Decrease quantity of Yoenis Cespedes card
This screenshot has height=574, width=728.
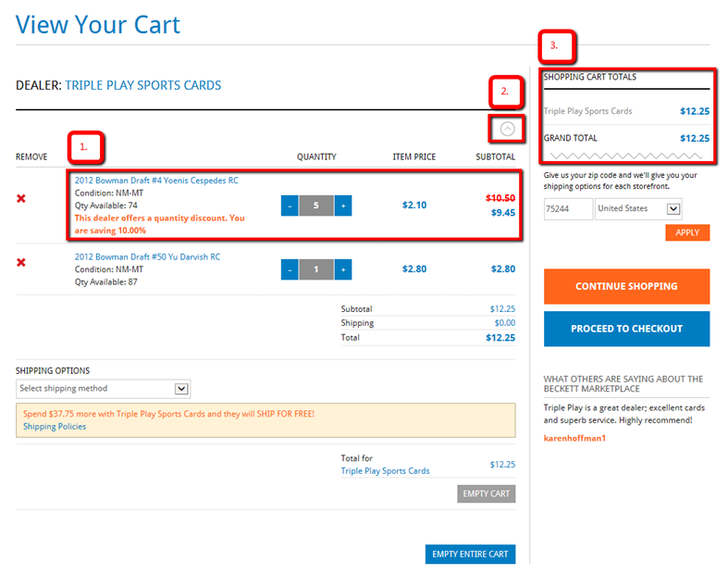(x=289, y=206)
